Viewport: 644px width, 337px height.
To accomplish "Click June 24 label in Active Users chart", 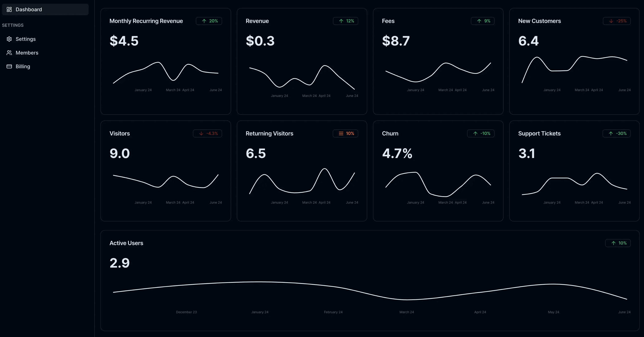I will coord(624,312).
